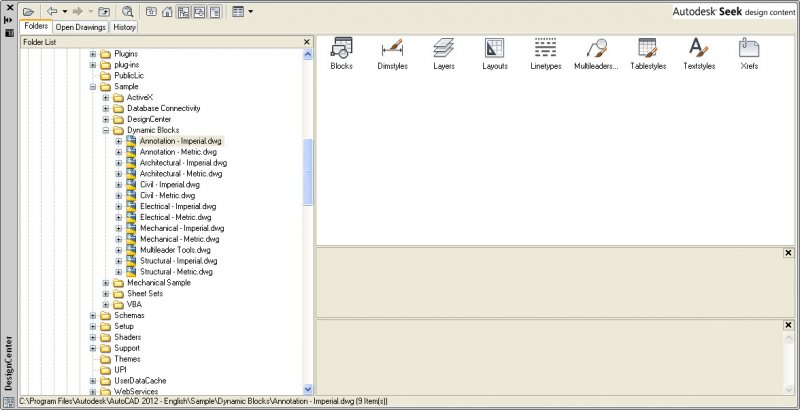
Task: Expand the Mechanical Sample folder
Action: click(x=106, y=283)
